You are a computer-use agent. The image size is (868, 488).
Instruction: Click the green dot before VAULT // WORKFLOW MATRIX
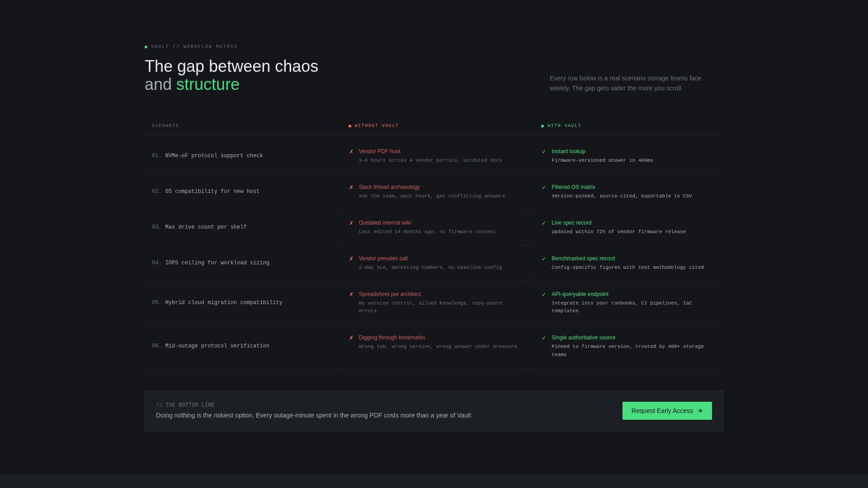(x=146, y=47)
